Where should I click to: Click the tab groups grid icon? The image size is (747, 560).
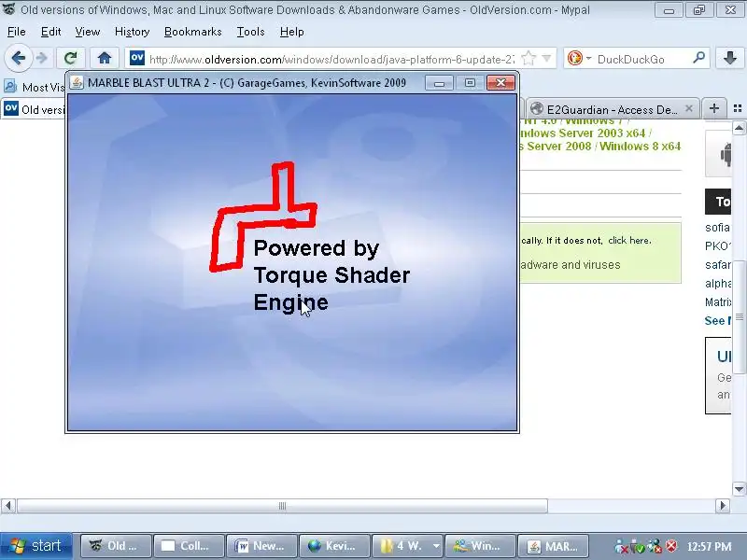click(738, 108)
